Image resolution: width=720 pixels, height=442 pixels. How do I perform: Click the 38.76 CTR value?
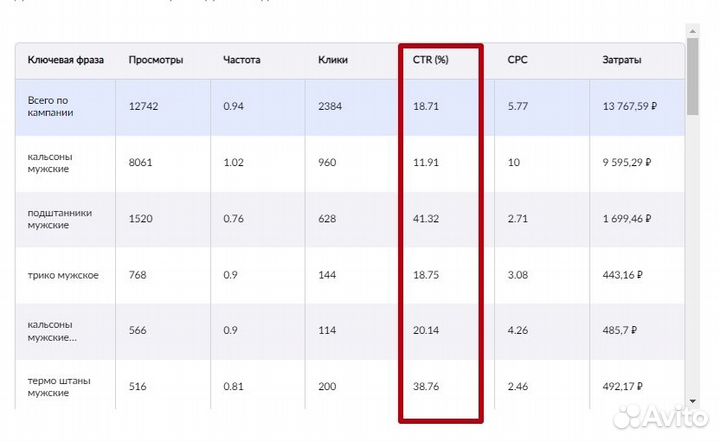pyautogui.click(x=427, y=386)
